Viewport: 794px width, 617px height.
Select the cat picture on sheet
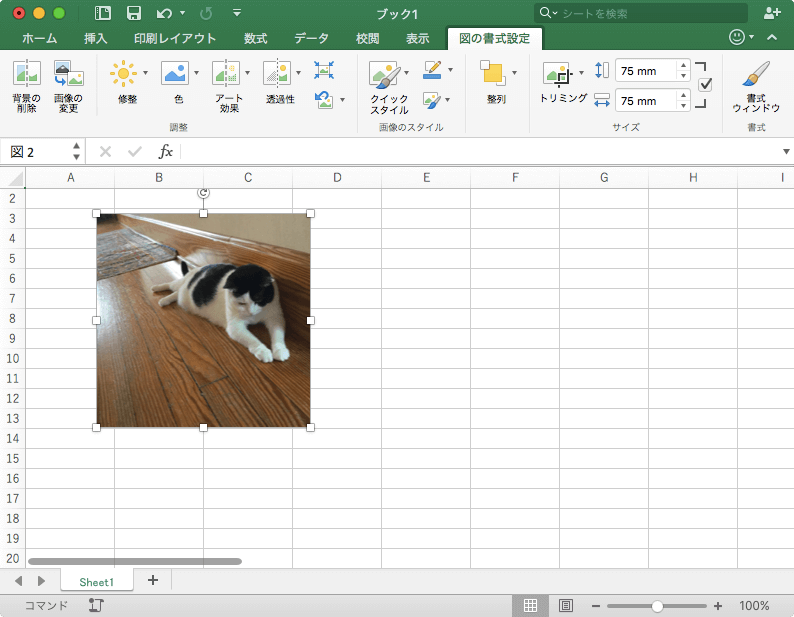click(203, 320)
